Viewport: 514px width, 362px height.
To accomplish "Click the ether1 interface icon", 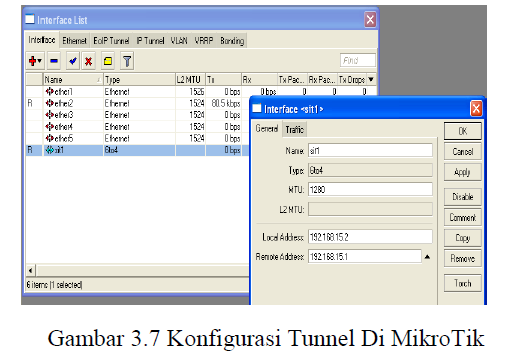I will (x=50, y=91).
